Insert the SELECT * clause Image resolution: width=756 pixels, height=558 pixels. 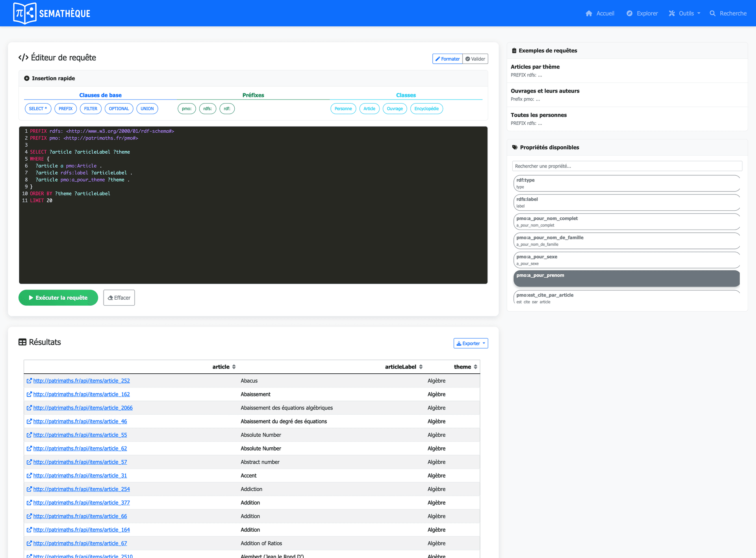[38, 109]
